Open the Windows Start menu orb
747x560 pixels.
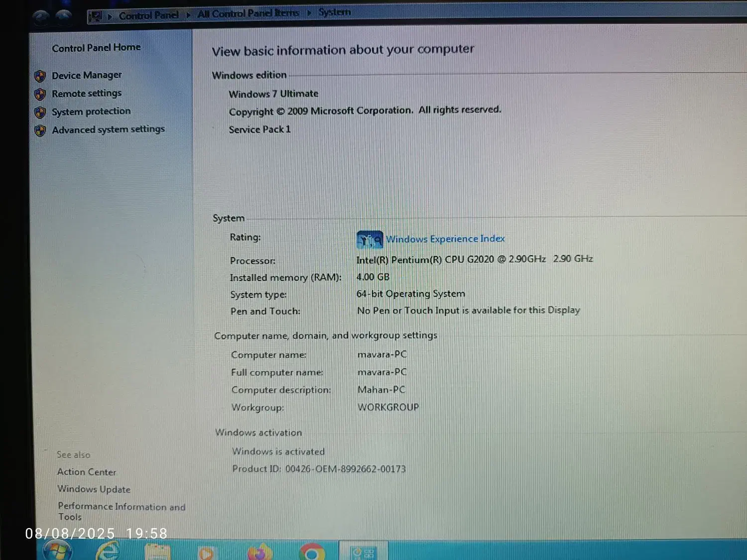(x=58, y=551)
